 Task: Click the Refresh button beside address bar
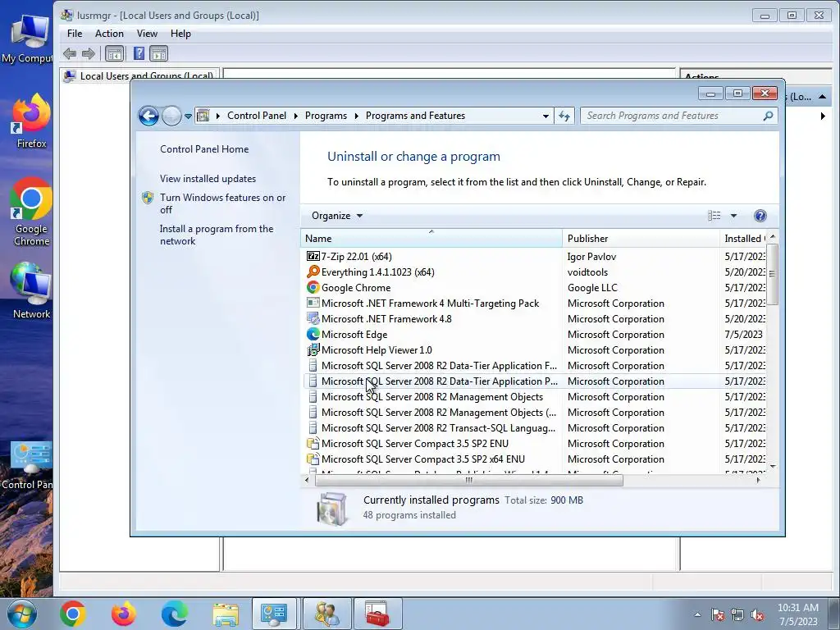tap(564, 116)
